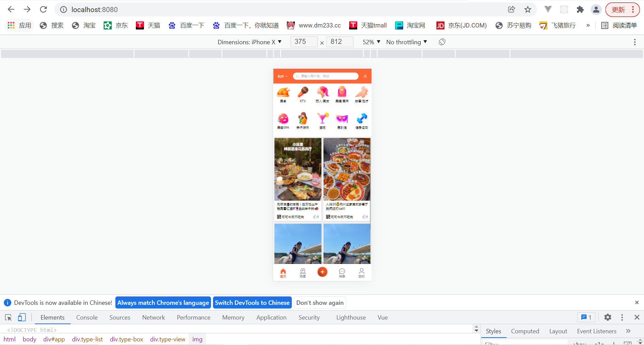Open the 小筑里 garden restaurant post image
Screen dimensions: 644x345
tap(298, 169)
